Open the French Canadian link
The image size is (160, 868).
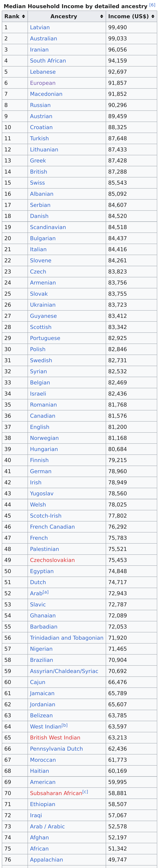tap(52, 527)
